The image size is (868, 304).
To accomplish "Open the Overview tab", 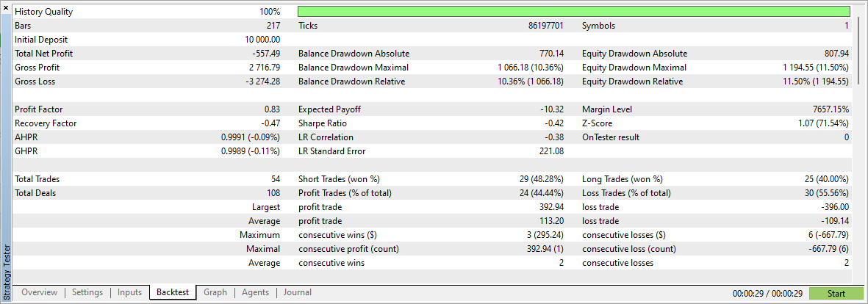I will pyautogui.click(x=39, y=292).
